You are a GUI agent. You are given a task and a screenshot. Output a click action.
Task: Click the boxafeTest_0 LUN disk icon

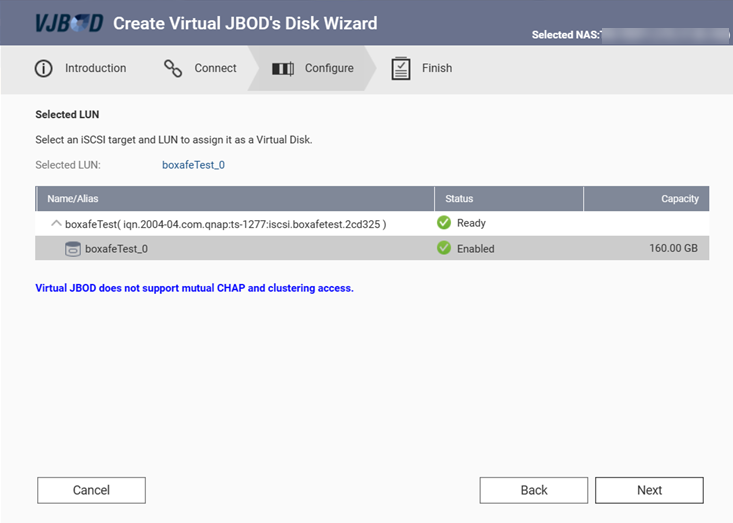[72, 249]
